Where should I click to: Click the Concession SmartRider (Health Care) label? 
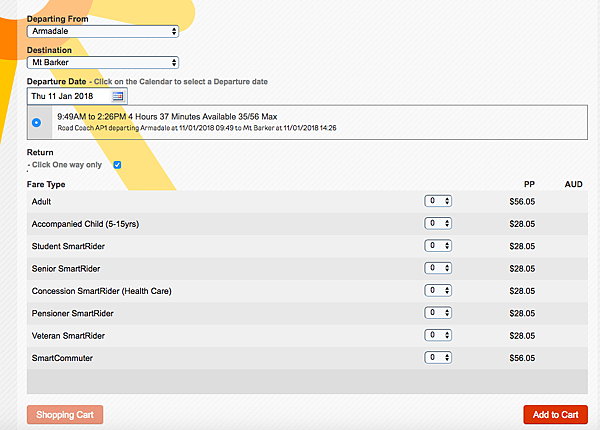101,291
